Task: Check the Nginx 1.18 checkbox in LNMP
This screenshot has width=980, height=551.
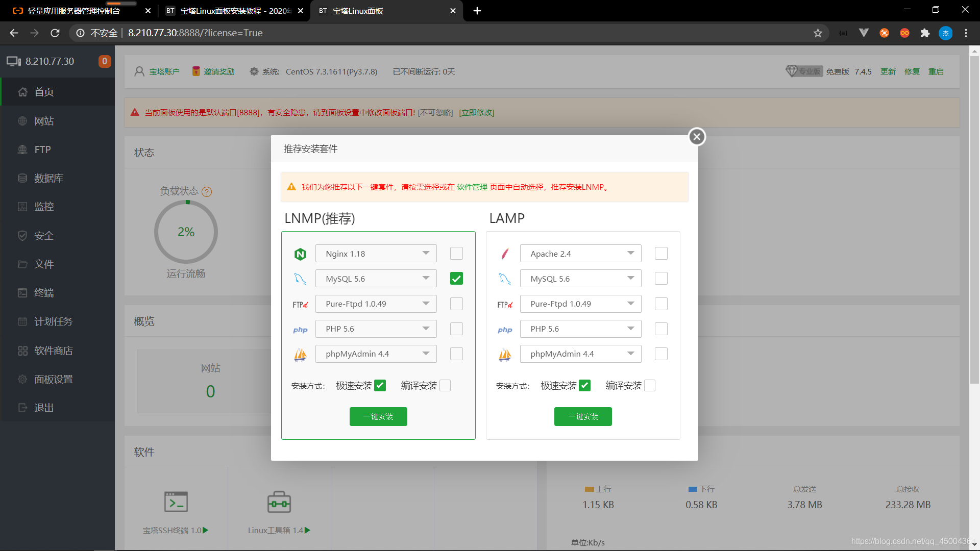Action: pos(456,254)
